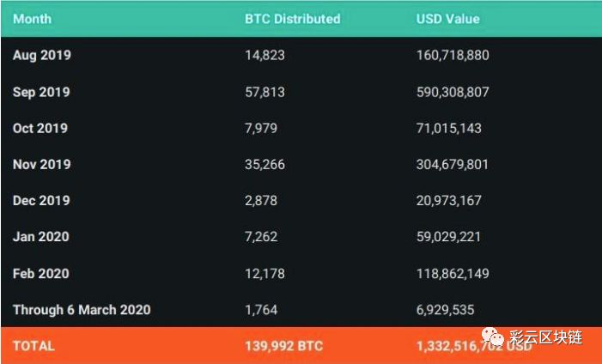Click the 彩云区块链 watermark text

click(546, 337)
